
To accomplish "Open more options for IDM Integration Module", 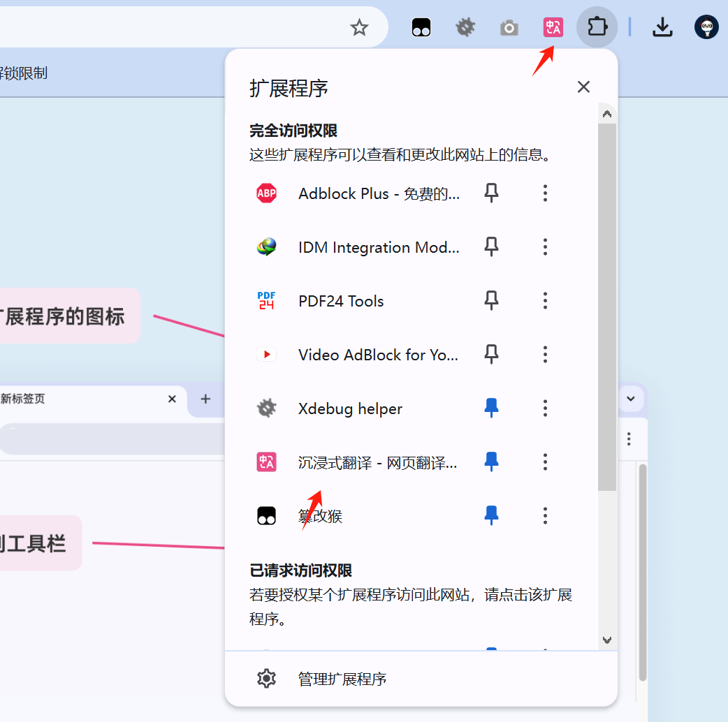I will [545, 247].
